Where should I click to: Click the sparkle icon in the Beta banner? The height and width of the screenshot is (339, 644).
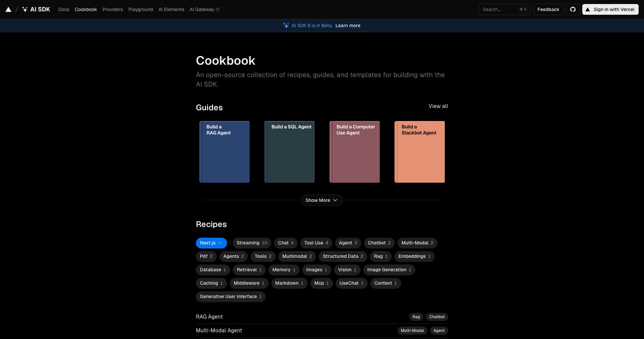pos(286,25)
